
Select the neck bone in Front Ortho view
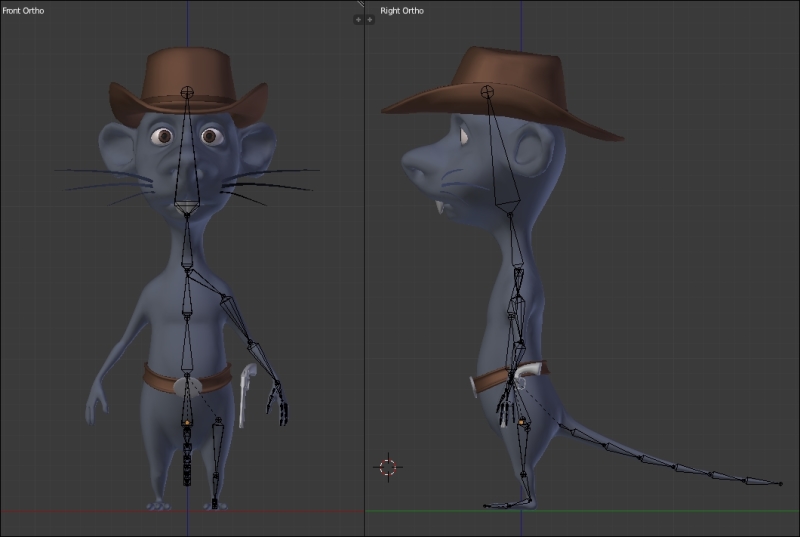point(187,242)
